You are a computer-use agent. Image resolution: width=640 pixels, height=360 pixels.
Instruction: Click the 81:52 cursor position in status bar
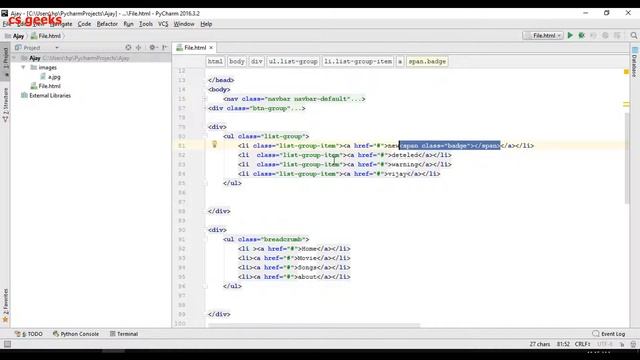563,344
